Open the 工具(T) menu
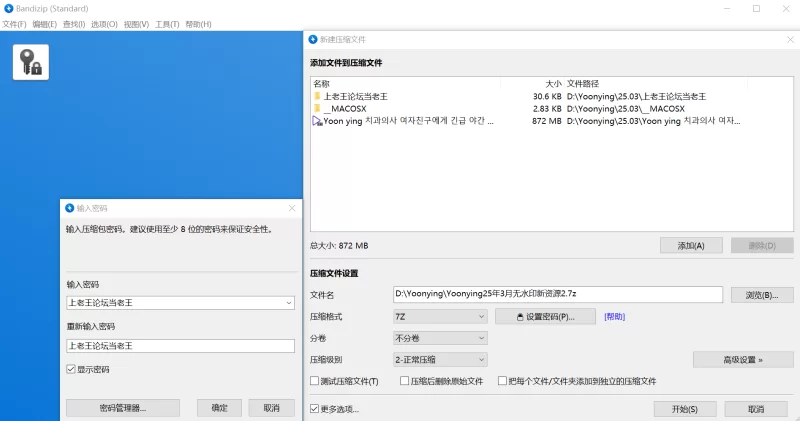This screenshot has width=800, height=421. pos(167,24)
